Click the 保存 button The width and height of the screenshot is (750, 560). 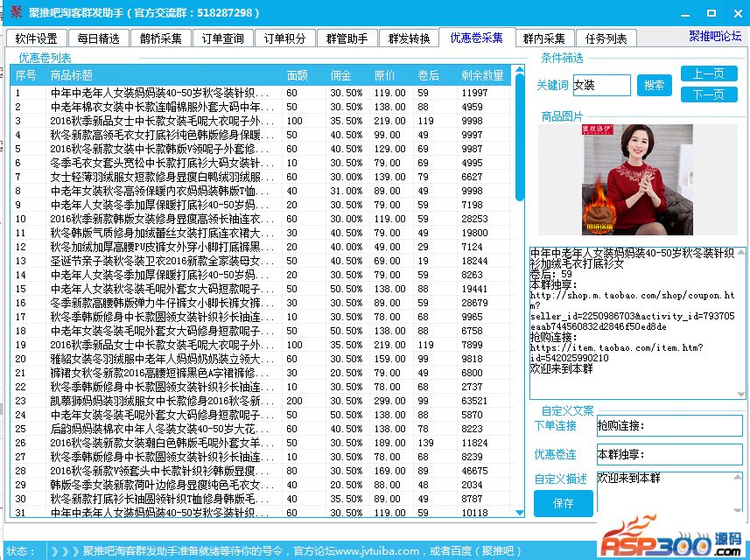point(564,503)
